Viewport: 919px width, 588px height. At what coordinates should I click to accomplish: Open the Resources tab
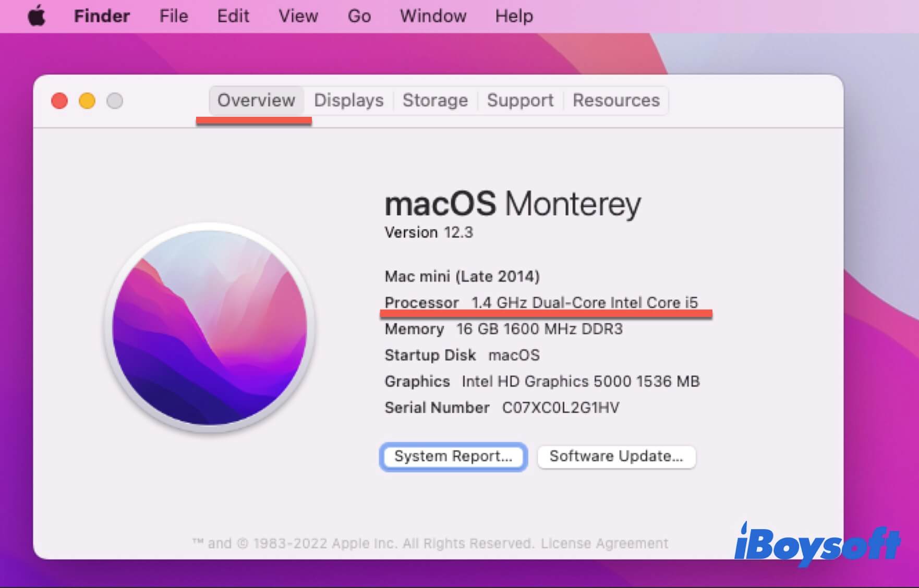(x=616, y=100)
